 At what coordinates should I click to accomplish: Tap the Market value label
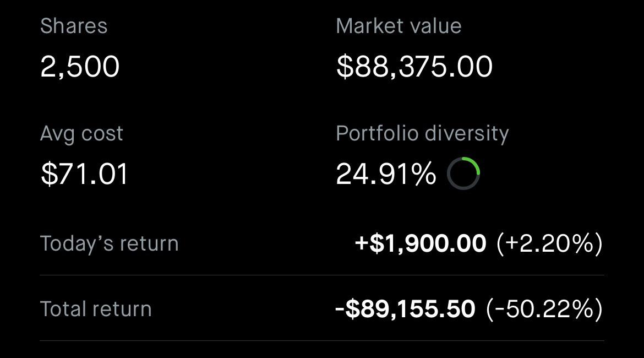point(399,26)
